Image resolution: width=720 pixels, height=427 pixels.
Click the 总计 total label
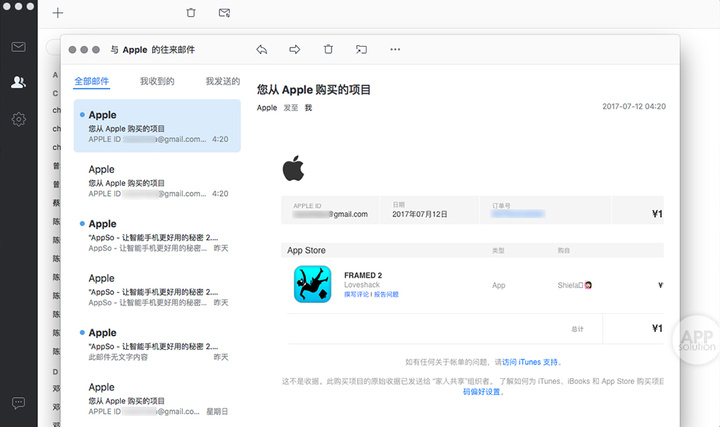pyautogui.click(x=577, y=329)
